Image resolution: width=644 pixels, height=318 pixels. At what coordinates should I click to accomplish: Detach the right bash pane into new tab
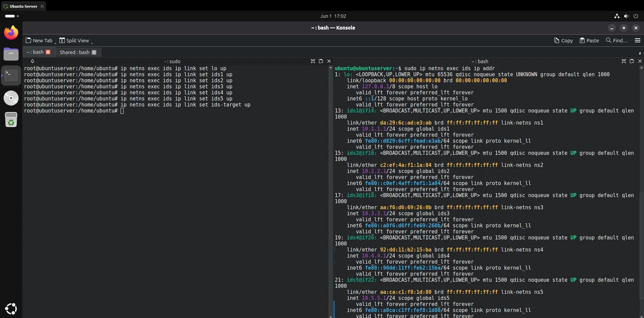tap(632, 61)
